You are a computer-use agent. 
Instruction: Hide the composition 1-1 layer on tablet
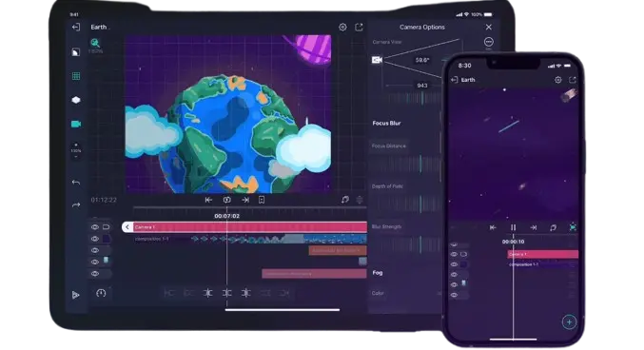[95, 239]
